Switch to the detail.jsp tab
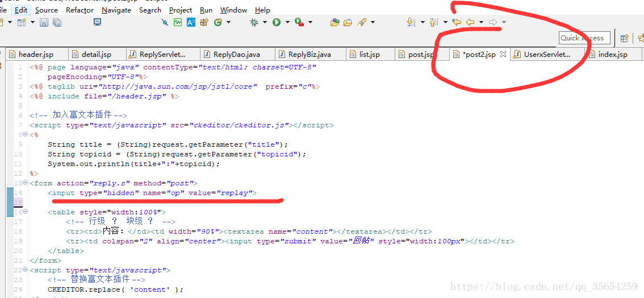The height and width of the screenshot is (298, 644). [x=96, y=54]
